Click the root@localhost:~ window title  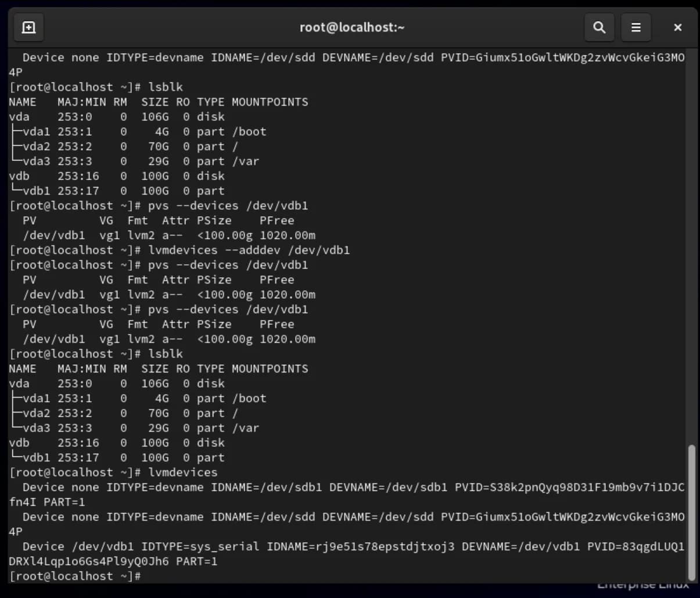352,27
